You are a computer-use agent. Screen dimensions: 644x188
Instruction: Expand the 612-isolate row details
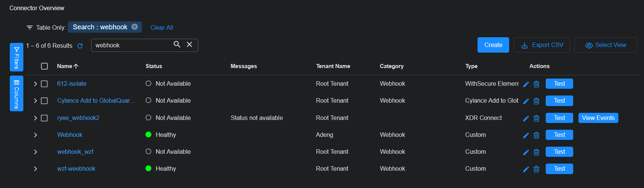coord(35,84)
